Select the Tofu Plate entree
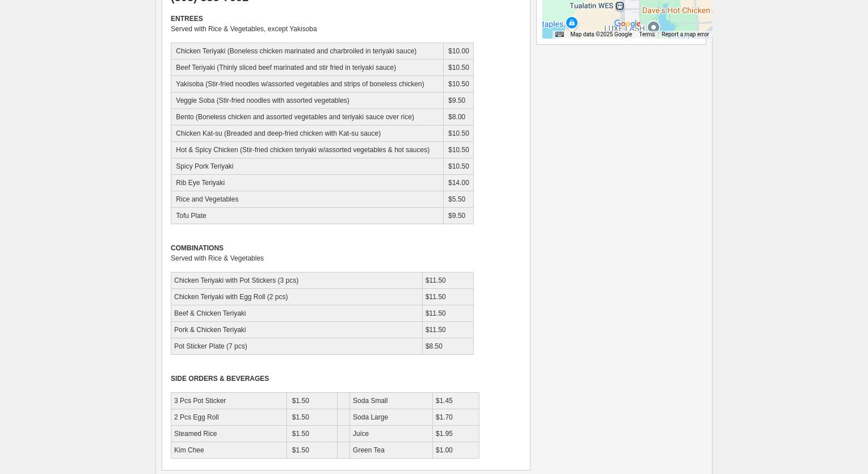 [x=191, y=216]
